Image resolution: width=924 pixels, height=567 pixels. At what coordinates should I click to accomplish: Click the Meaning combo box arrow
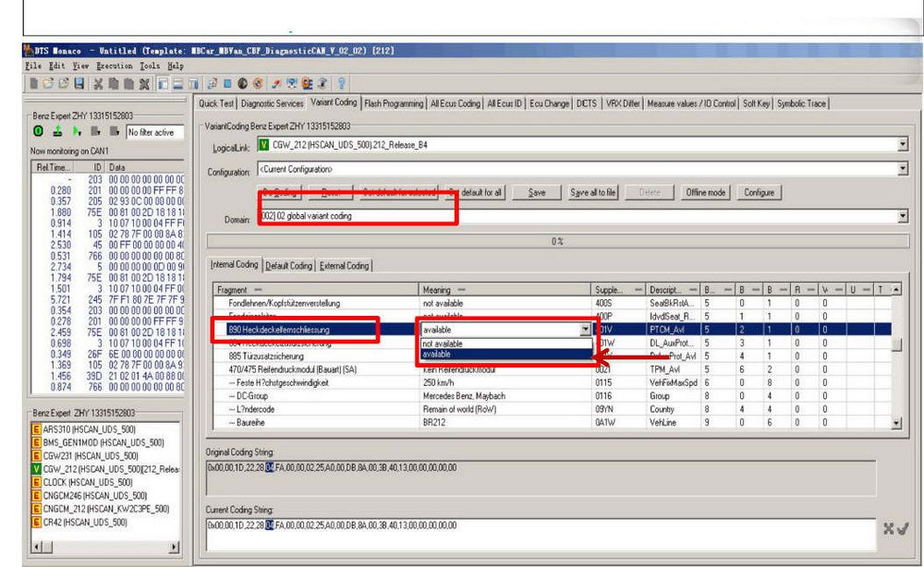585,329
